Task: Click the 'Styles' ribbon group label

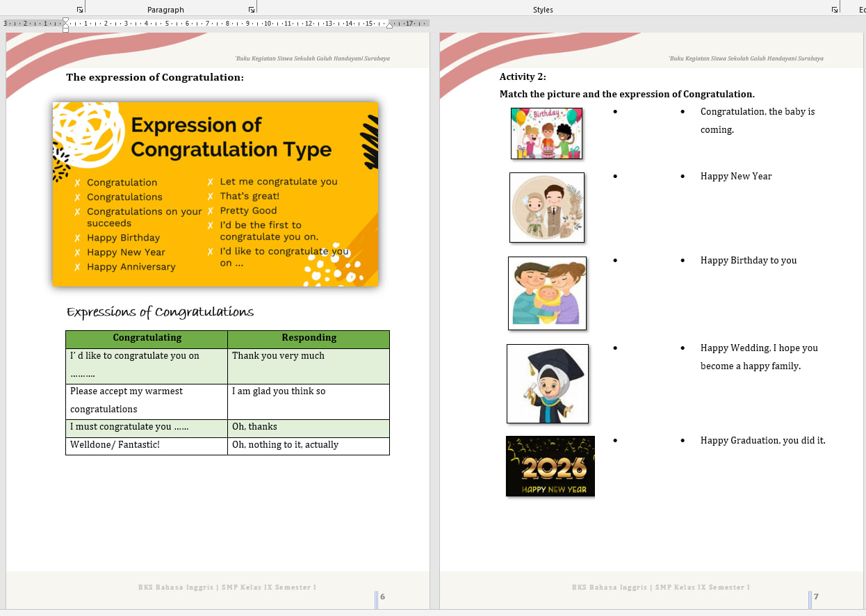Action: click(x=543, y=10)
